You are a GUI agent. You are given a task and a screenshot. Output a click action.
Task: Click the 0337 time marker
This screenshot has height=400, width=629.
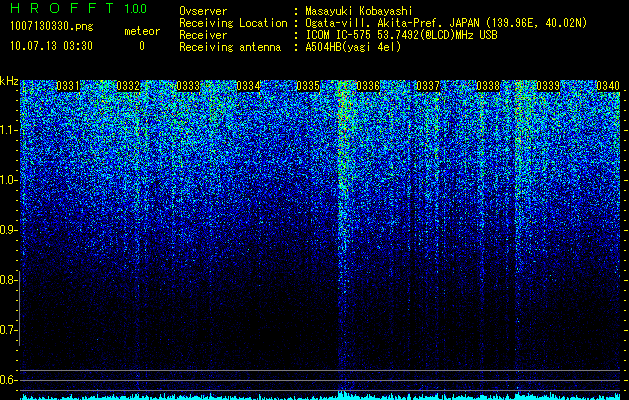tap(428, 86)
